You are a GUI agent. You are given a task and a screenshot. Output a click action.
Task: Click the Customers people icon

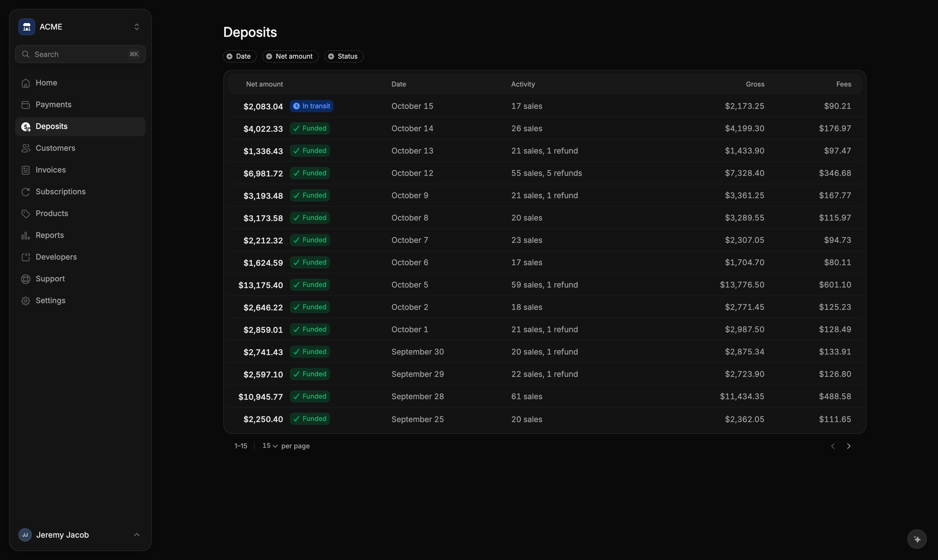click(x=26, y=148)
